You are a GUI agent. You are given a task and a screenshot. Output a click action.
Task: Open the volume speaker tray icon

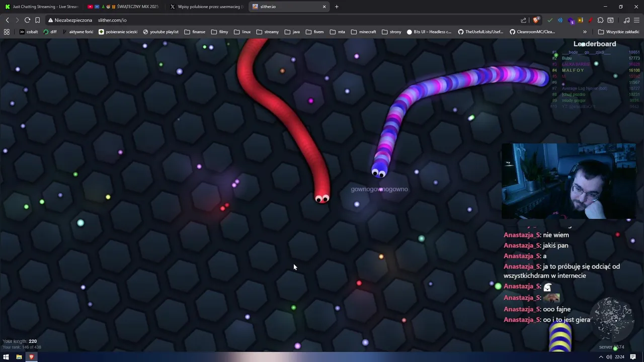pyautogui.click(x=609, y=357)
